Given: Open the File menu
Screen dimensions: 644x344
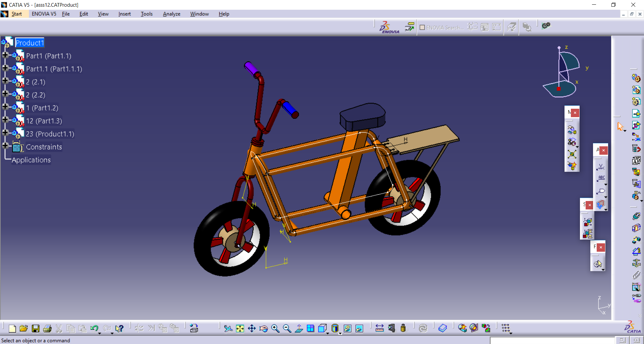Looking at the screenshot, I should [x=66, y=14].
